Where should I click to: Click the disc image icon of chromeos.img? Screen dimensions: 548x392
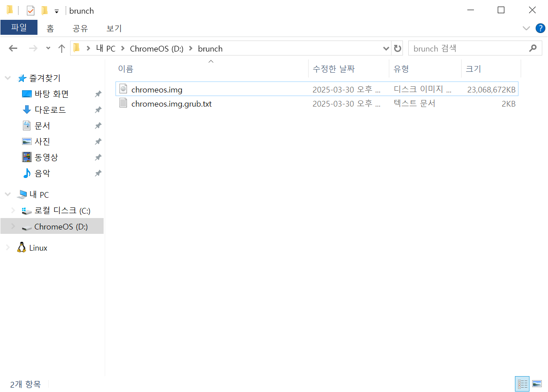(123, 89)
